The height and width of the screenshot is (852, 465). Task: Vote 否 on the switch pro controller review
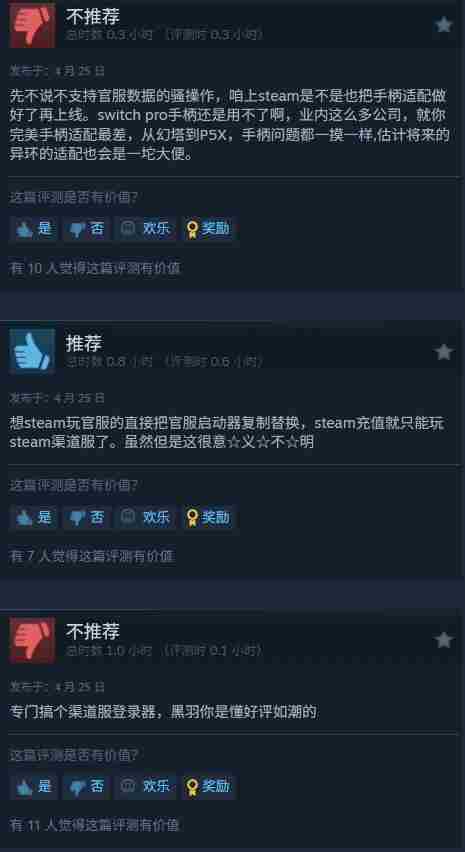click(87, 229)
